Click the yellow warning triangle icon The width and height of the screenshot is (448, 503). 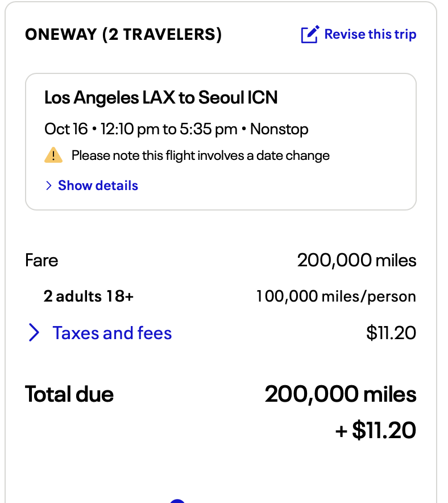coord(53,155)
